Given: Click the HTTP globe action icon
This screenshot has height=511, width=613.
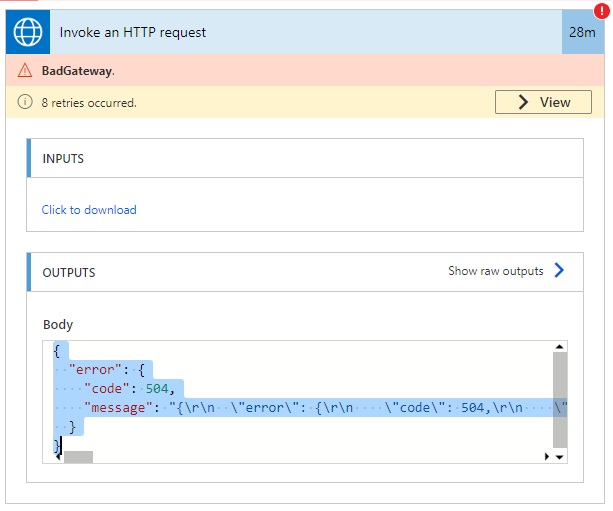Looking at the screenshot, I should coord(28,32).
